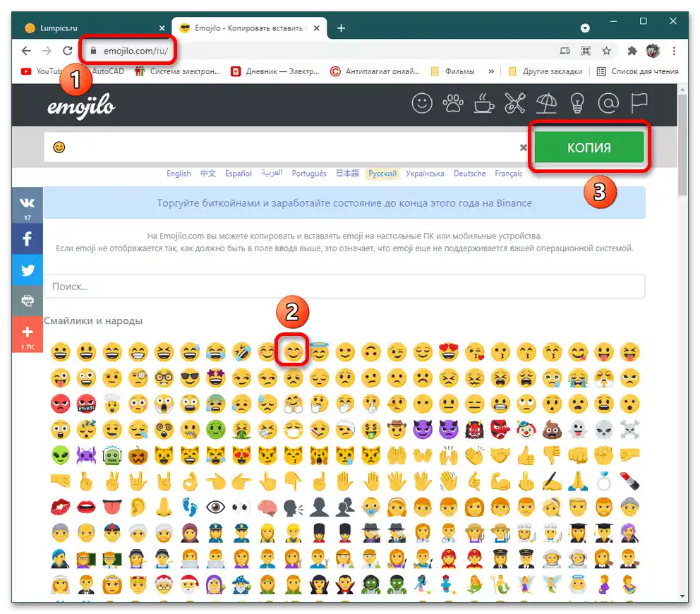Pick the green alien emoji
The height and width of the screenshot is (614, 700).
[x=60, y=455]
